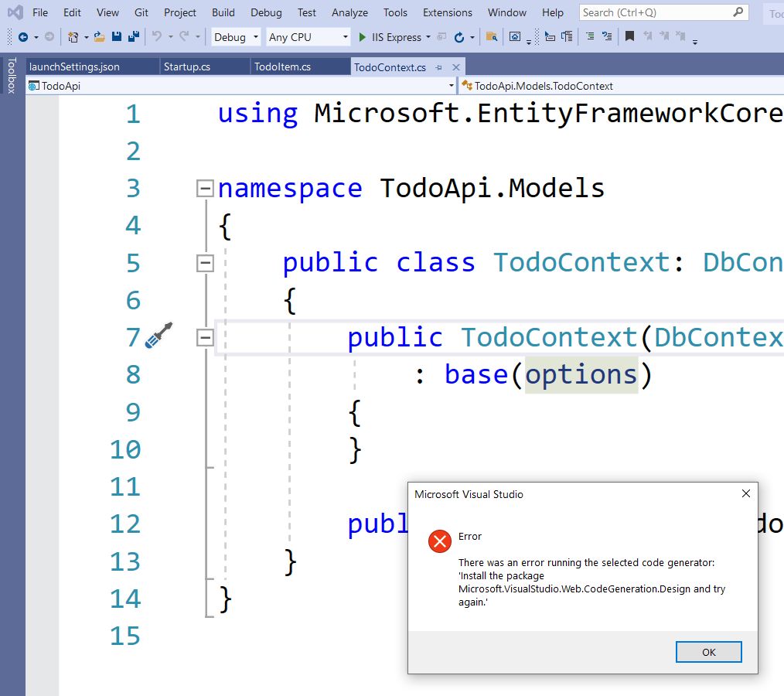Open the Extensions menu

coord(448,12)
